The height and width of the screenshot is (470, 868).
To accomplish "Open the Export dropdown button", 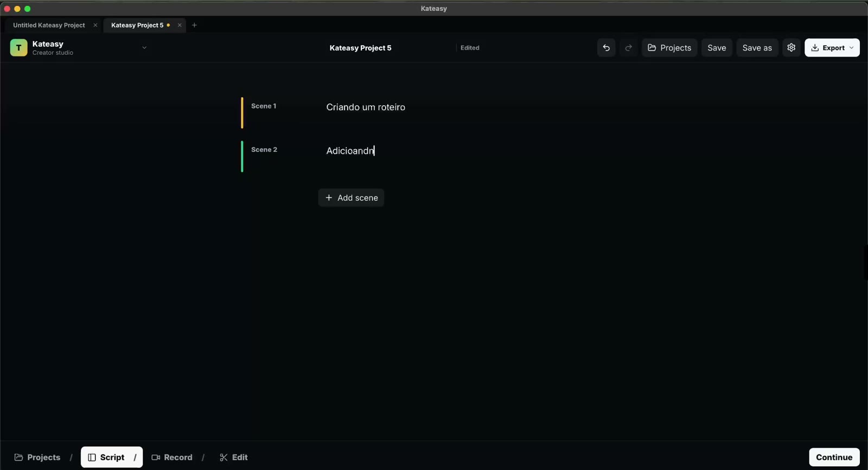I will tap(832, 48).
